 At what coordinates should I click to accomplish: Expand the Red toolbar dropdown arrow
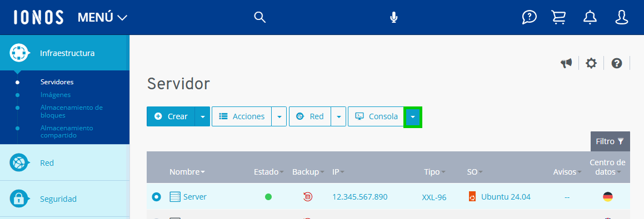[x=339, y=116]
